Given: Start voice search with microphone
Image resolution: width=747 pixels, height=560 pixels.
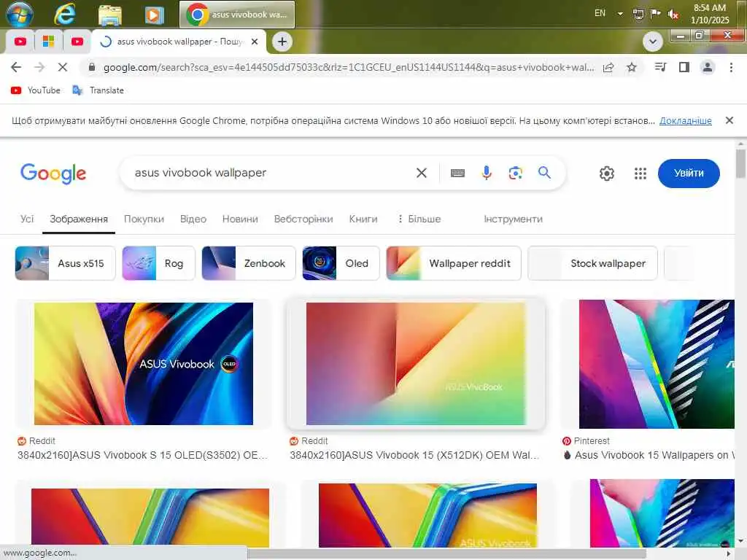Looking at the screenshot, I should pyautogui.click(x=487, y=173).
